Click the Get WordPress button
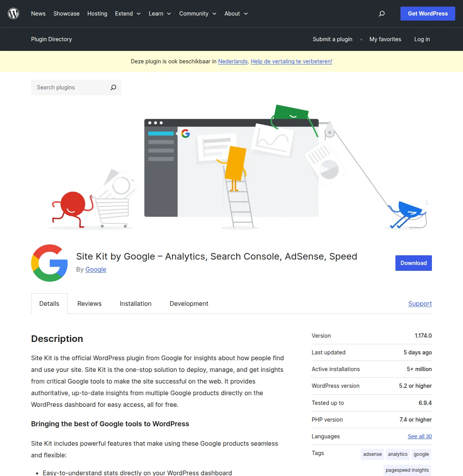463x476 pixels. [428, 14]
